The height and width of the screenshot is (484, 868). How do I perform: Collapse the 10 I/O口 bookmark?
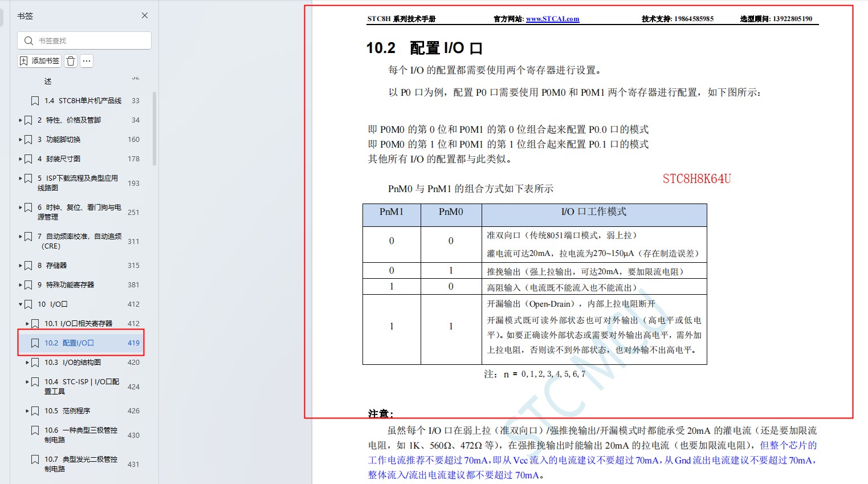(21, 304)
